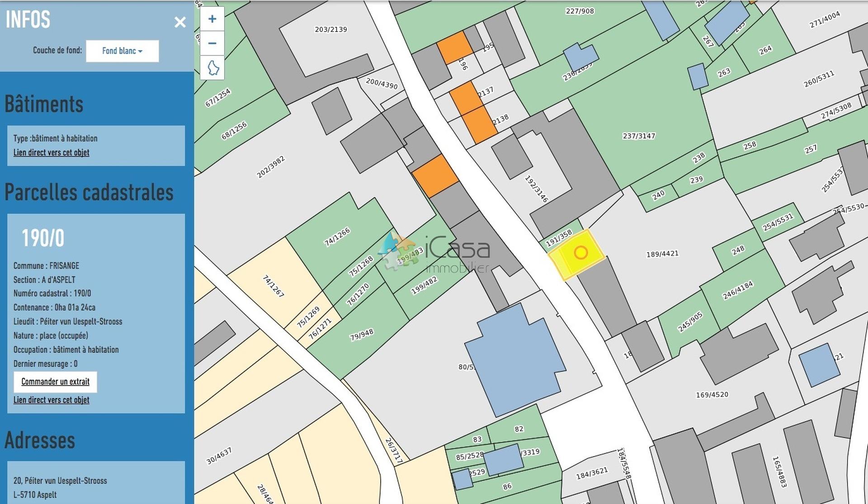The width and height of the screenshot is (868, 504).
Task: Click parcel labeled 202/3982
Action: 270,167
